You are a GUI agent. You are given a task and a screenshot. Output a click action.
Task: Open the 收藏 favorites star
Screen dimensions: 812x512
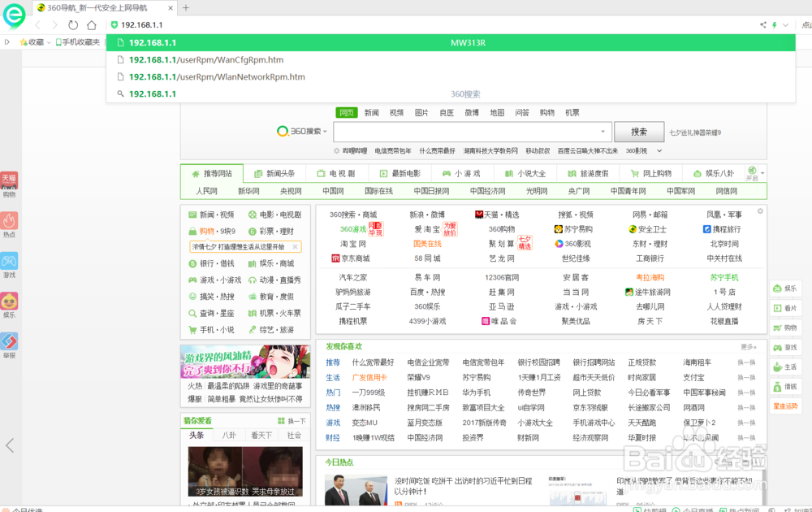coord(32,42)
